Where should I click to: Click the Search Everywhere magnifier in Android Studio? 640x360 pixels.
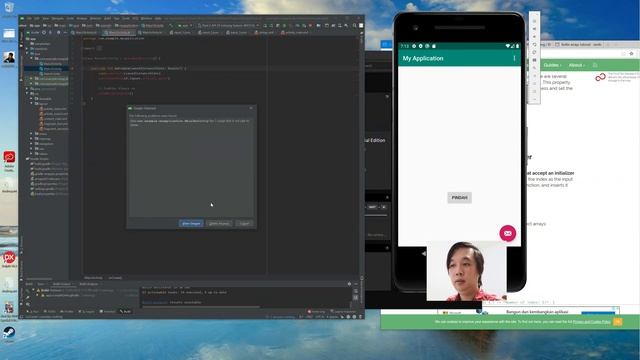click(354, 26)
